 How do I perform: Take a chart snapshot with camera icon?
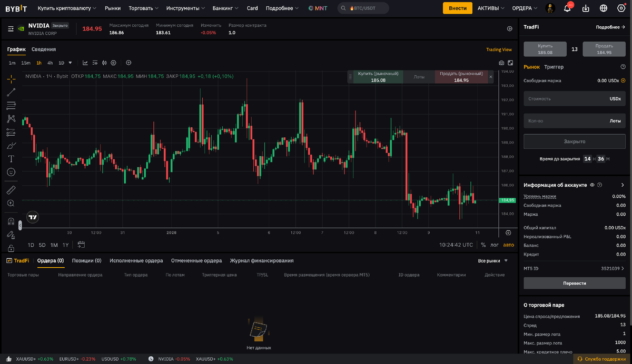tap(501, 63)
